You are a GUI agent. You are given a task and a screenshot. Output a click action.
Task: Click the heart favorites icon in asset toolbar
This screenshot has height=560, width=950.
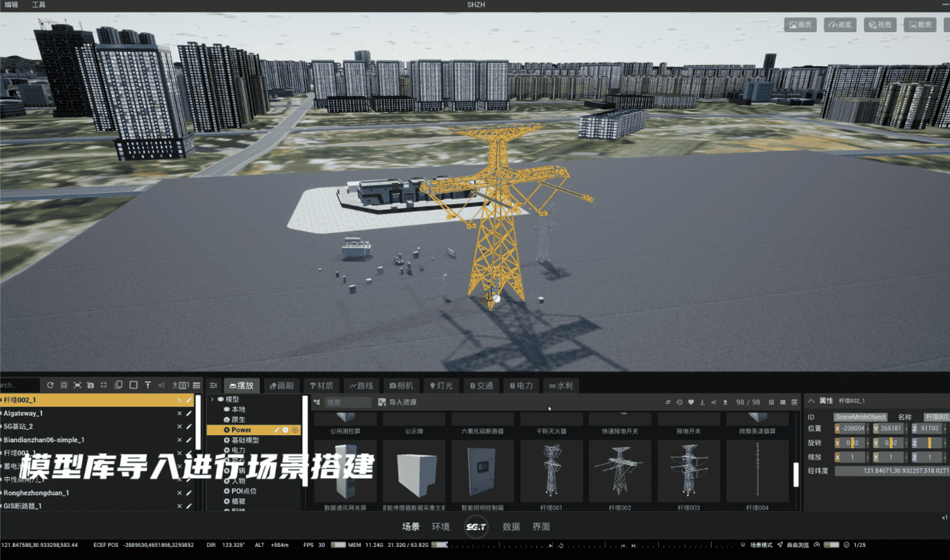pos(690,402)
